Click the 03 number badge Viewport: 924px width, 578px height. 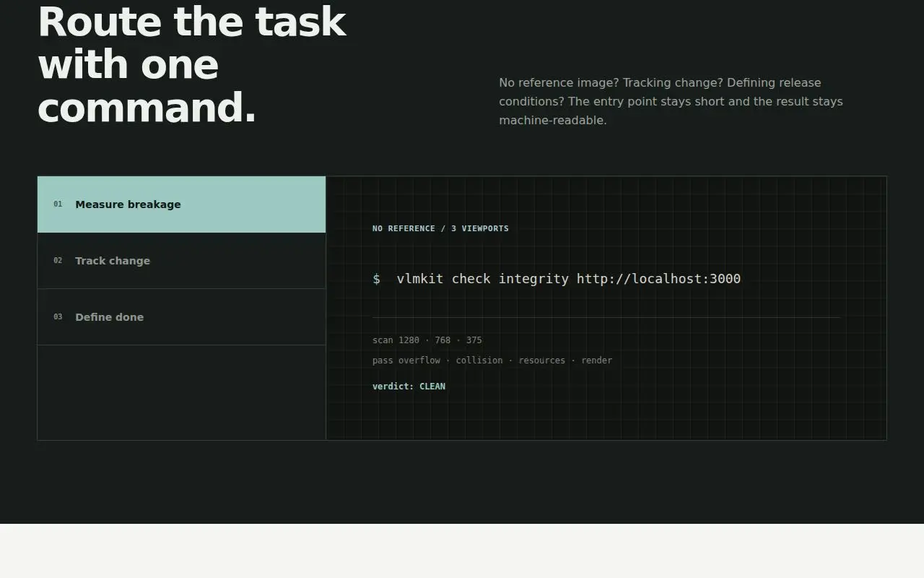(58, 317)
